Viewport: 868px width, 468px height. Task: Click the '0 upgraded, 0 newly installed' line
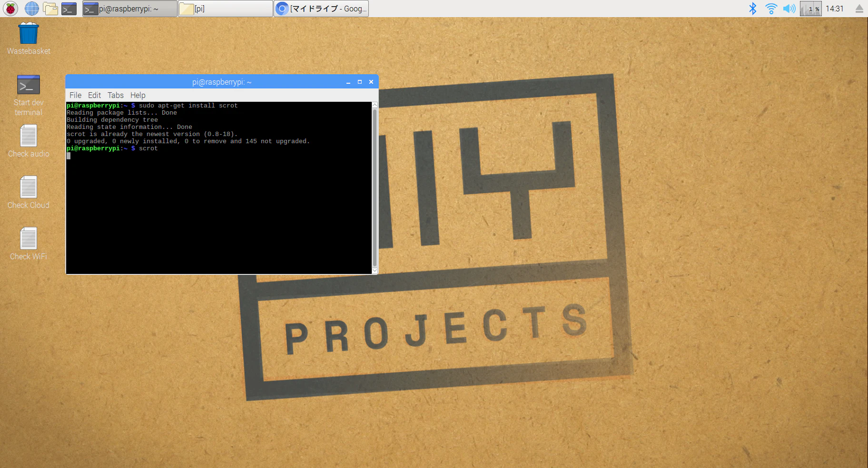point(188,141)
